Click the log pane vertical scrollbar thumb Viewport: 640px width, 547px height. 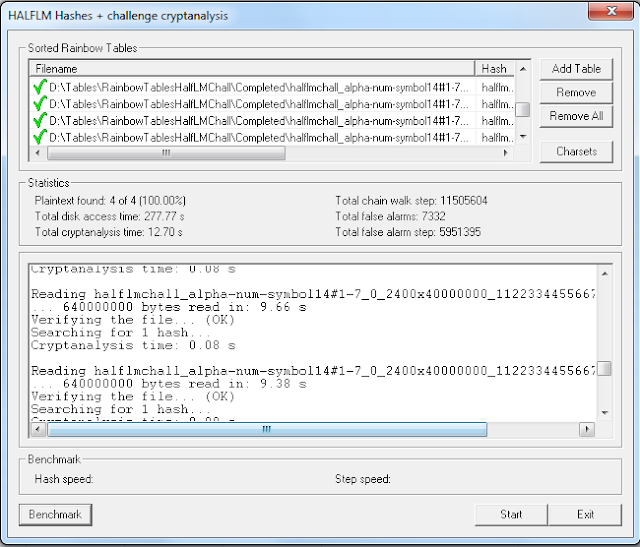[605, 369]
